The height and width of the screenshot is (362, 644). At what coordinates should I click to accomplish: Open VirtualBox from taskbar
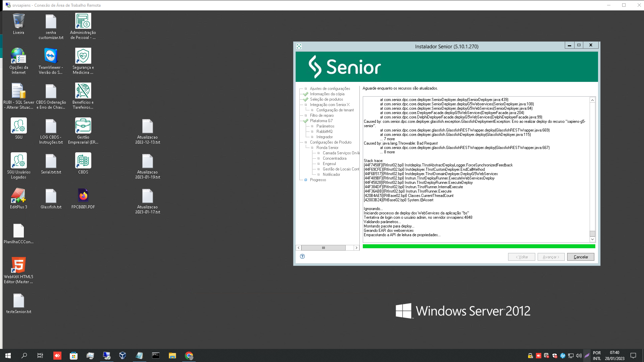122,356
